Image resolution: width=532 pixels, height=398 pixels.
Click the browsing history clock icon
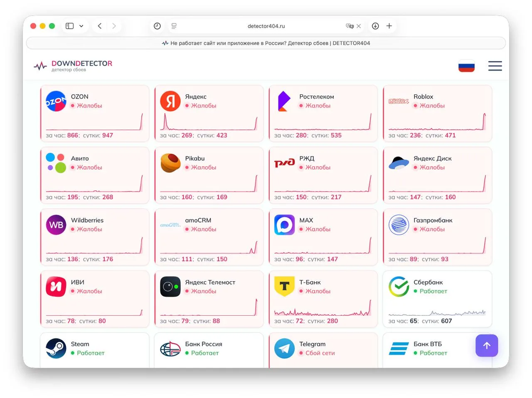157,26
